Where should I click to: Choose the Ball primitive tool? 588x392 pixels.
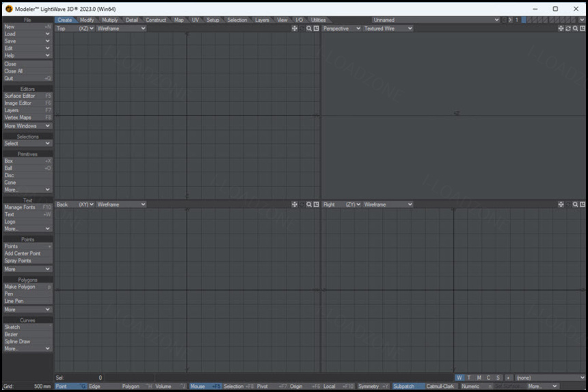tap(27, 168)
